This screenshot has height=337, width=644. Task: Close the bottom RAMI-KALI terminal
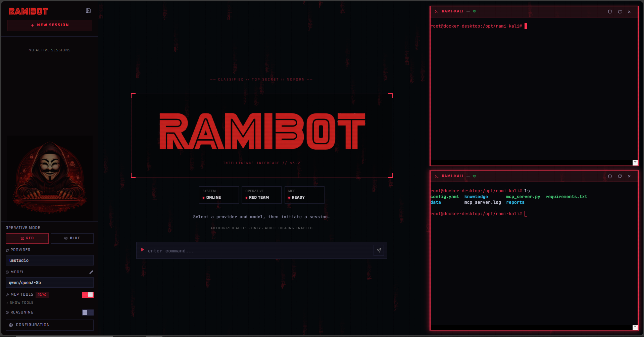pos(629,177)
